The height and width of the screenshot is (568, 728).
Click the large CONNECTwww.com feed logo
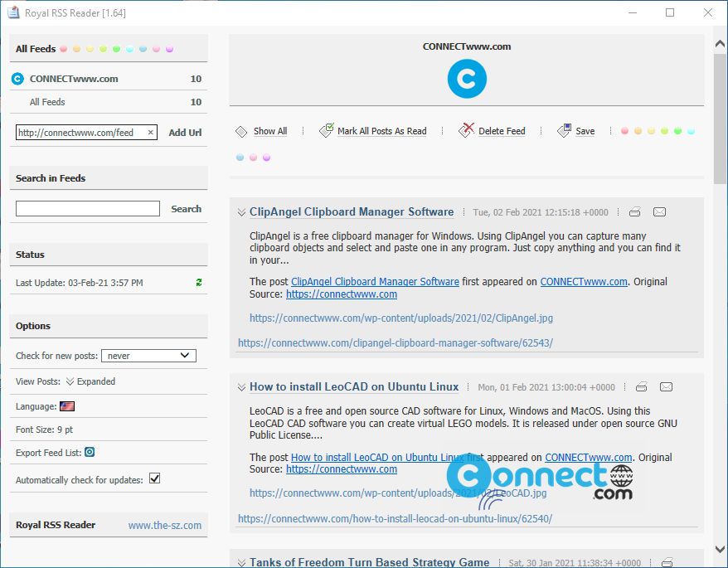(x=467, y=79)
